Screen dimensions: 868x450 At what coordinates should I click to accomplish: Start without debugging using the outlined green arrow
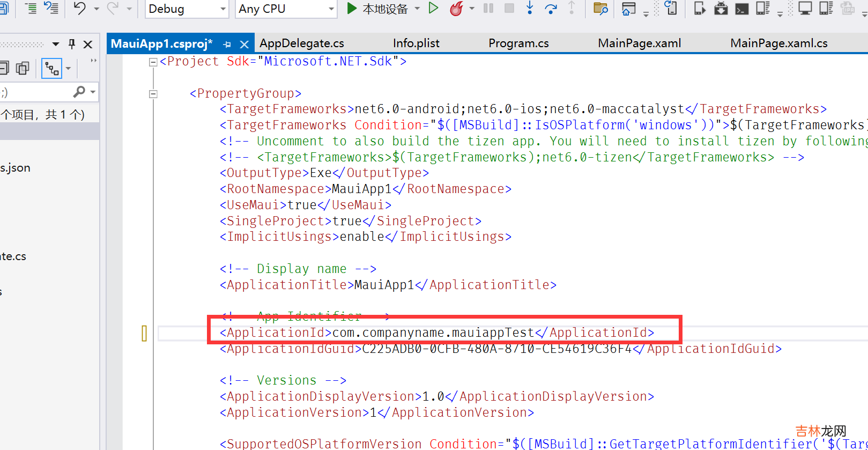433,9
